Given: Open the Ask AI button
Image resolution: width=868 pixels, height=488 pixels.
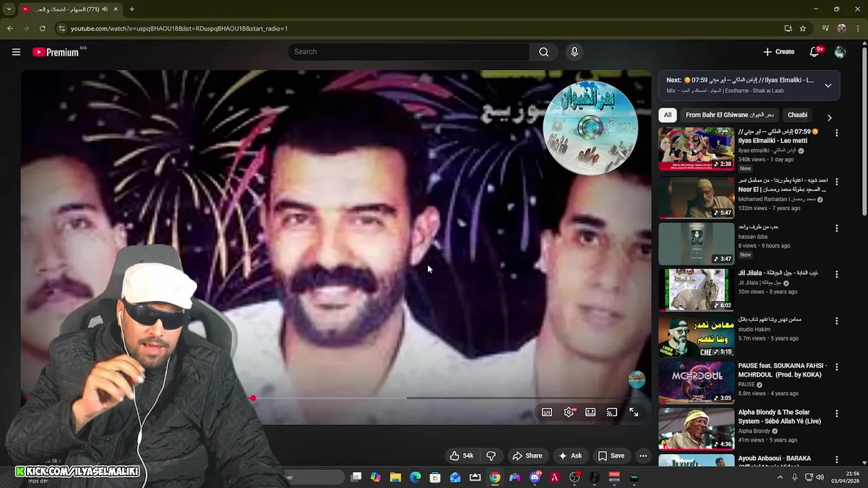Looking at the screenshot, I should coord(570,455).
